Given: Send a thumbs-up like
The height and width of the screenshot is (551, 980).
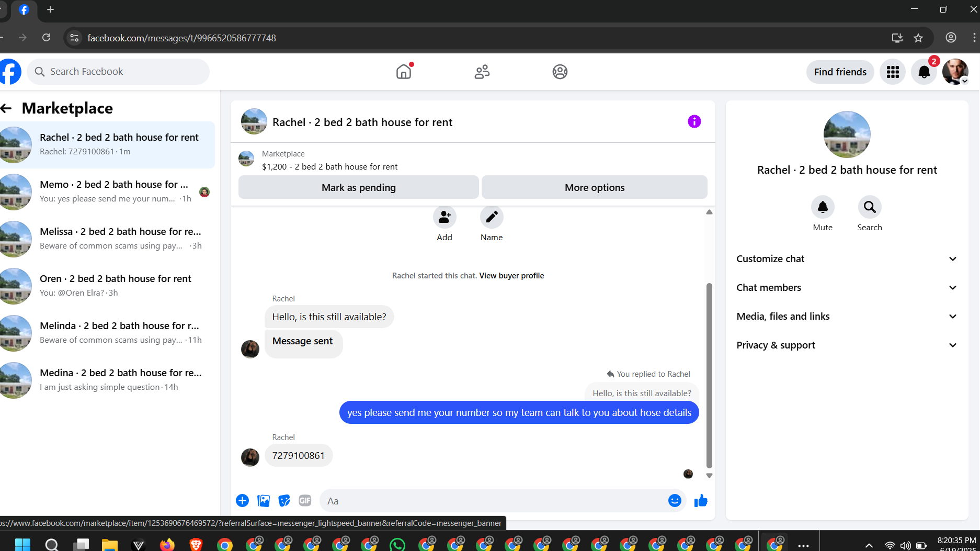Looking at the screenshot, I should tap(701, 501).
